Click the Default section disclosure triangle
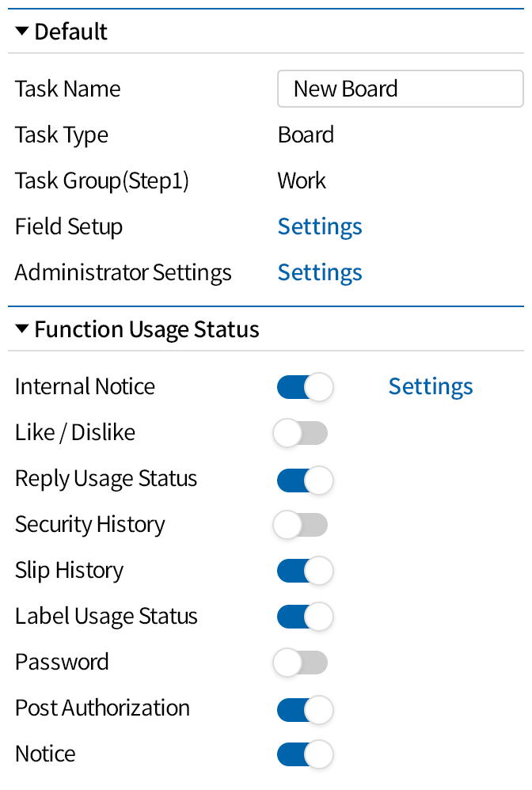This screenshot has height=790, width=532. 21,31
